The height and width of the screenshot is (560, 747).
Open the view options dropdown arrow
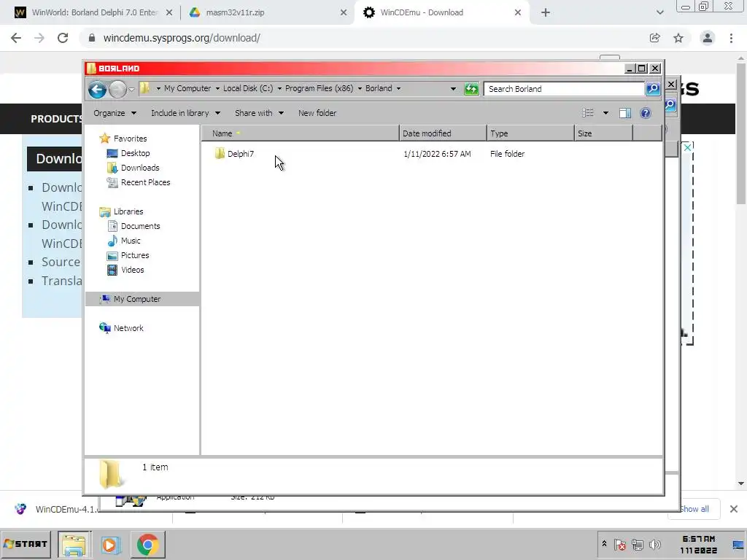point(605,113)
